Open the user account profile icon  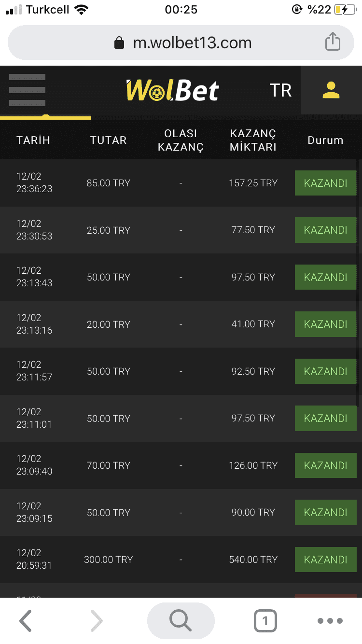331,90
